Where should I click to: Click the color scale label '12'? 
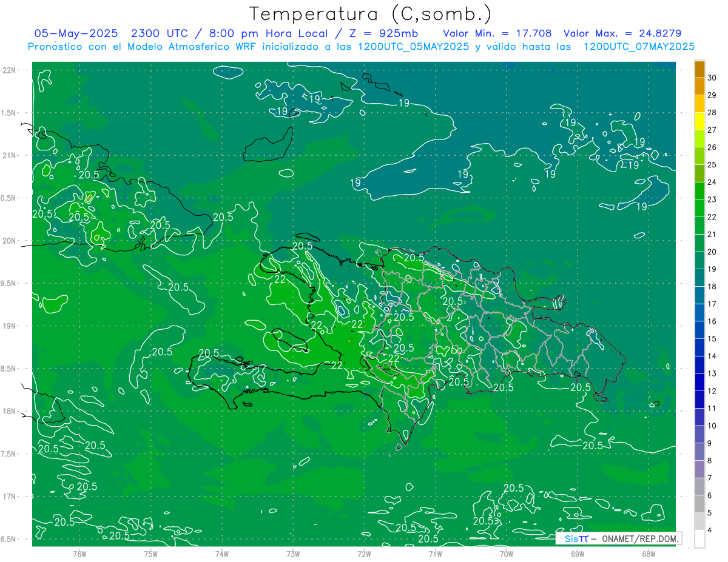click(712, 391)
